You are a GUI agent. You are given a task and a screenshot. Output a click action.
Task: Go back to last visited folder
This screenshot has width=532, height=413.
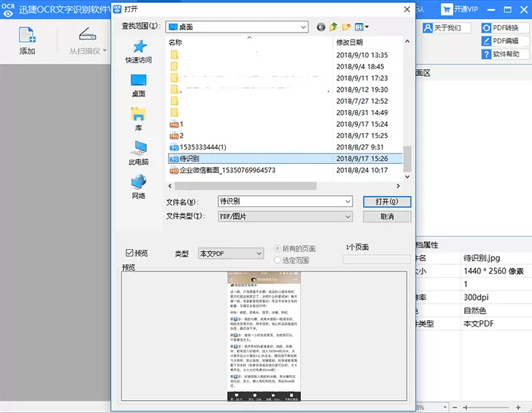[321, 27]
